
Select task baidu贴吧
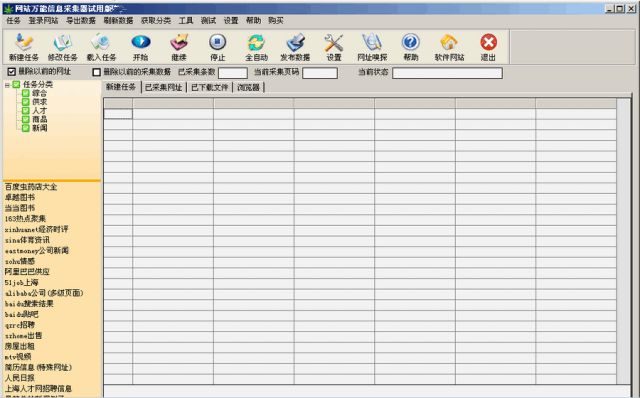[21, 314]
